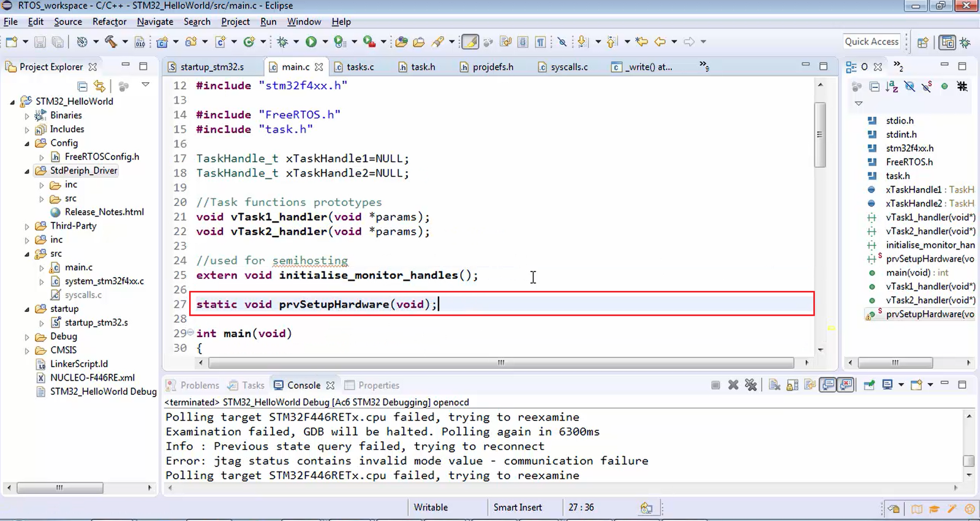
Task: Click the Quick Access search field
Action: point(872,42)
